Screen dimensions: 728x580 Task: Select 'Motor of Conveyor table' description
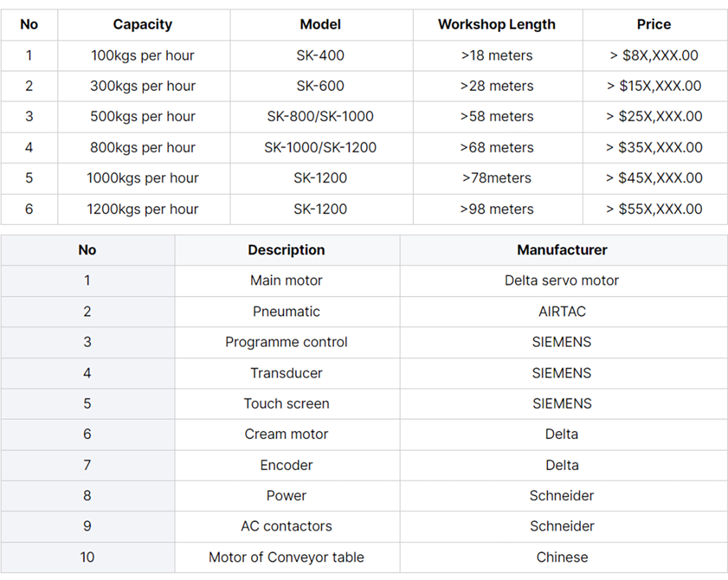pyautogui.click(x=287, y=557)
